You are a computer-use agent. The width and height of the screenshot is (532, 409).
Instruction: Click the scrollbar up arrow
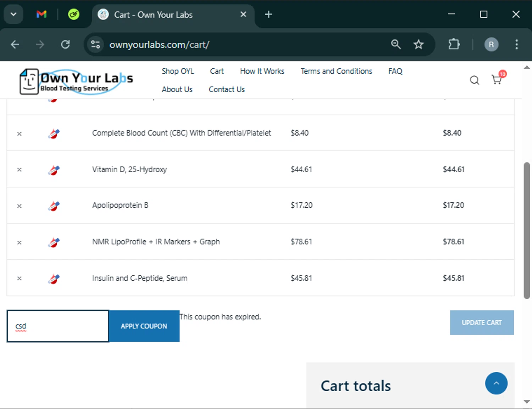point(527,67)
